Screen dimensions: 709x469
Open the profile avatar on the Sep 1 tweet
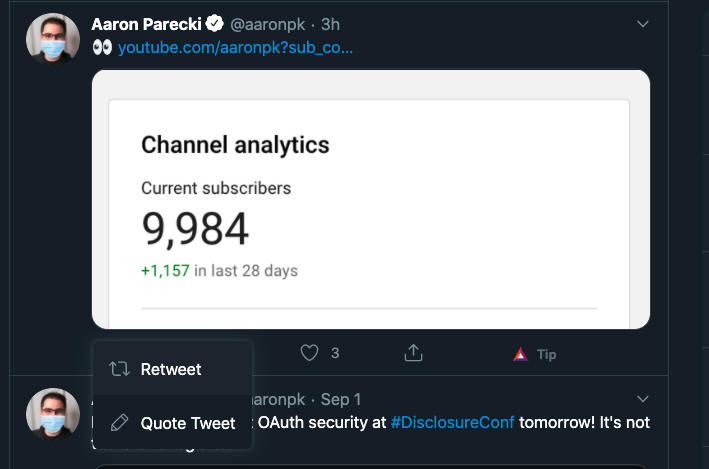click(53, 414)
